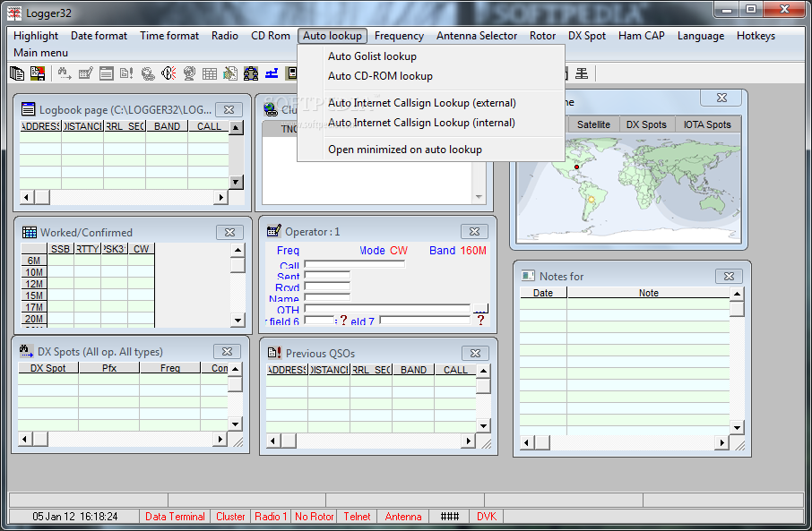
Task: Open the Hotkeys menu
Action: (756, 36)
